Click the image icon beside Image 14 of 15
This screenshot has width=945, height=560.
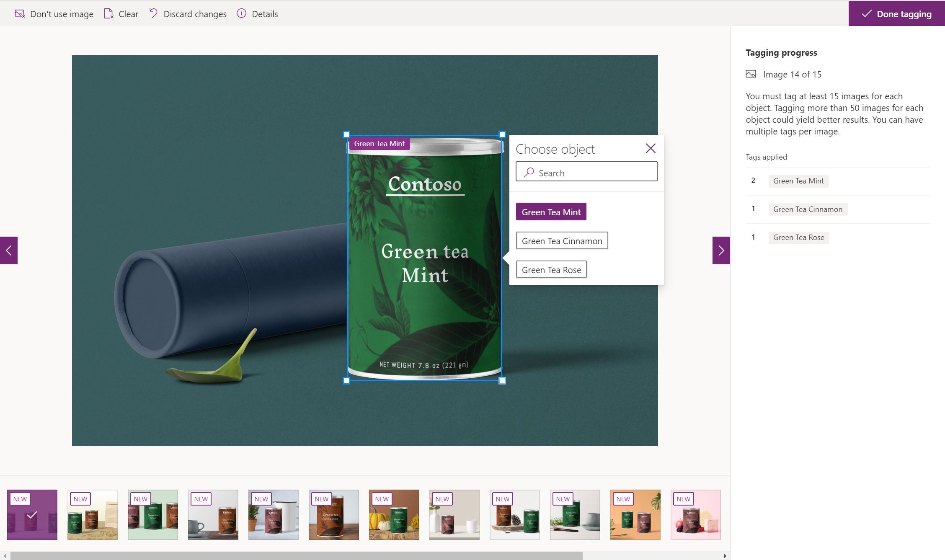[751, 74]
